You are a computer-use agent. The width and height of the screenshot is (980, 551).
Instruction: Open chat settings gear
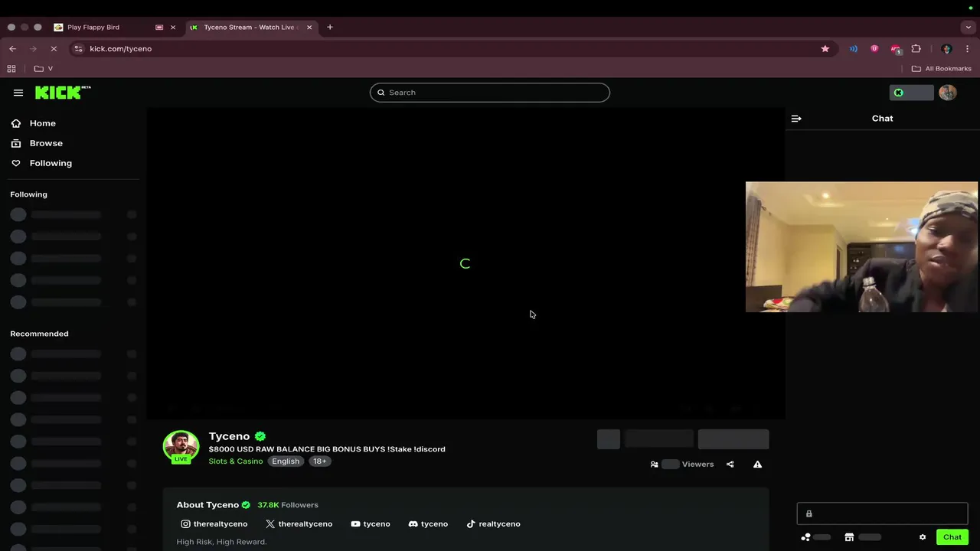[923, 537]
